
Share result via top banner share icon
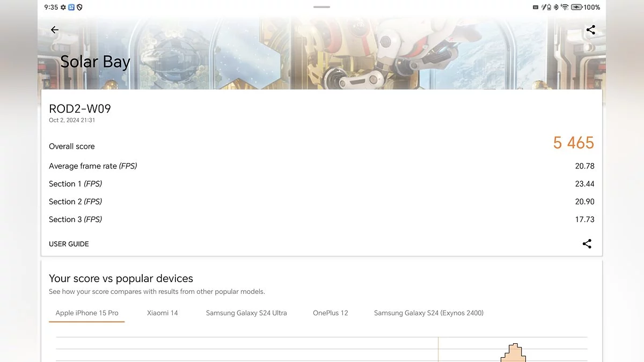(590, 30)
